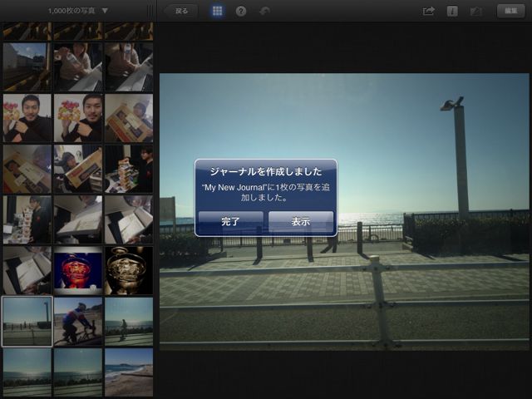Select the selected seaside lamp post thumbnail
The width and height of the screenshot is (532, 399).
[27, 322]
